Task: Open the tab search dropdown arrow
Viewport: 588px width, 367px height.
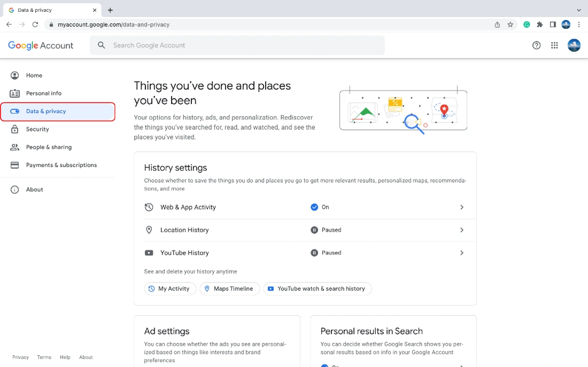Action: 578,10
